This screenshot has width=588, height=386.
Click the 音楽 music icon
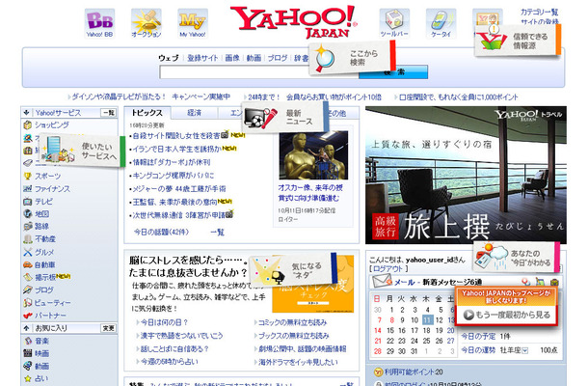(x=27, y=341)
